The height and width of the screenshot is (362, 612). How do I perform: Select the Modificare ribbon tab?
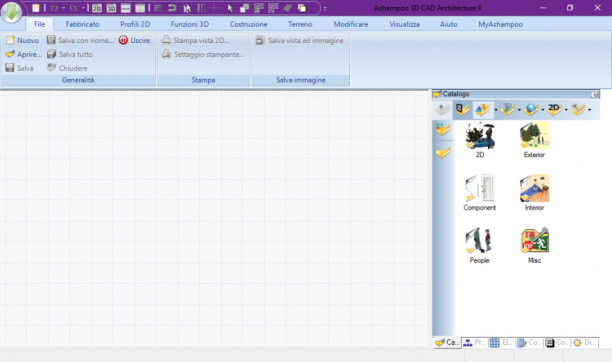[x=351, y=24]
